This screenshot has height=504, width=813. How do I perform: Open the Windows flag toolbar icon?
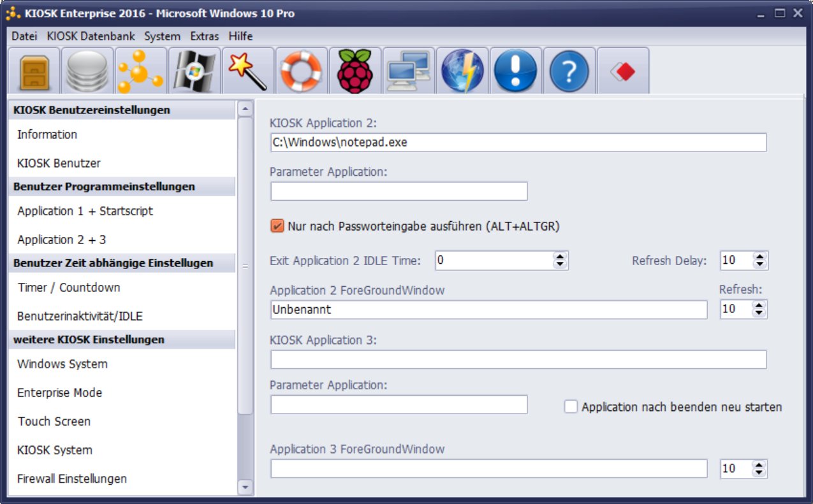pos(194,71)
